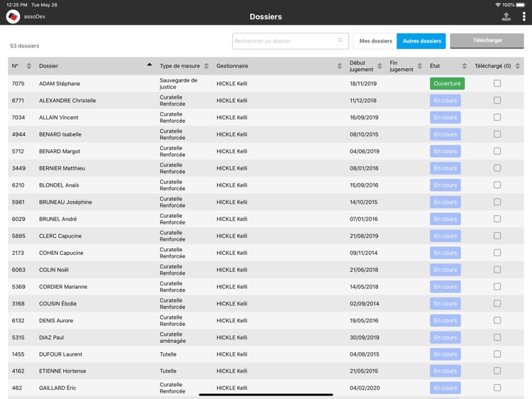The image size is (532, 399).
Task: Tap the assoDev app logo
Action: [x=13, y=16]
